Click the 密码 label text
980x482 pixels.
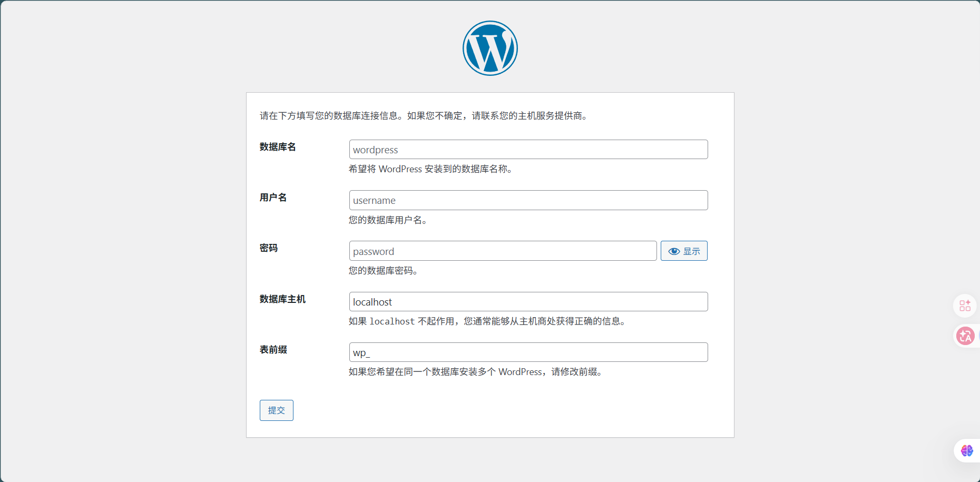[269, 248]
